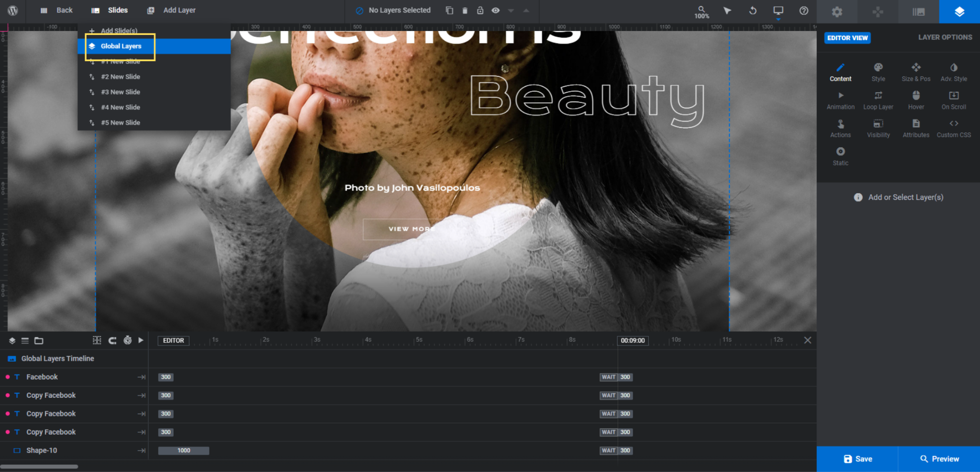Click Shape-10's 1000 animation frame
This screenshot has height=472, width=980.
coord(184,450)
